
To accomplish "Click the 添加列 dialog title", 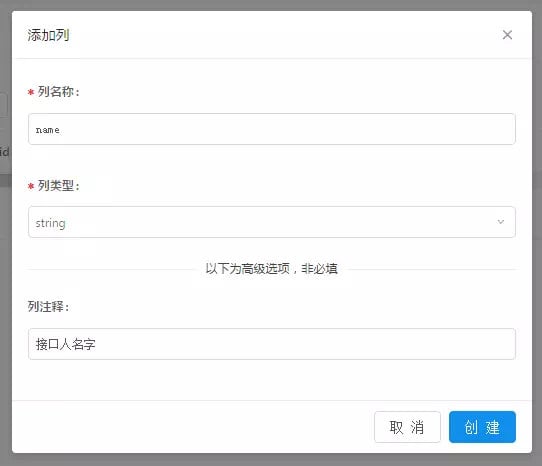I will [48, 35].
